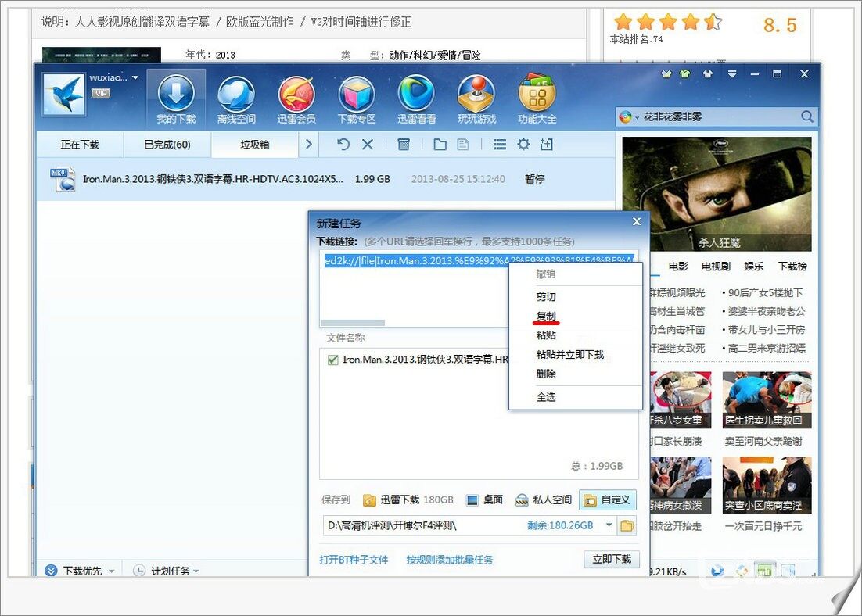This screenshot has height=616, width=862.
Task: Open 突查小区底商卖淫 thumbnail
Action: click(x=767, y=485)
